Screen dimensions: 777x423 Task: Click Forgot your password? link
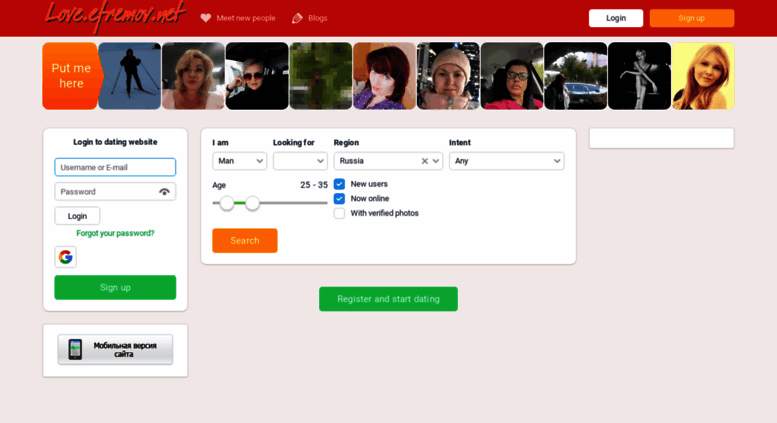click(115, 233)
